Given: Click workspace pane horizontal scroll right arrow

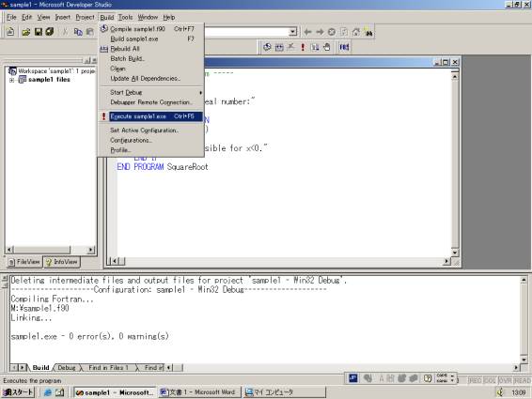Looking at the screenshot, I should [x=90, y=250].
